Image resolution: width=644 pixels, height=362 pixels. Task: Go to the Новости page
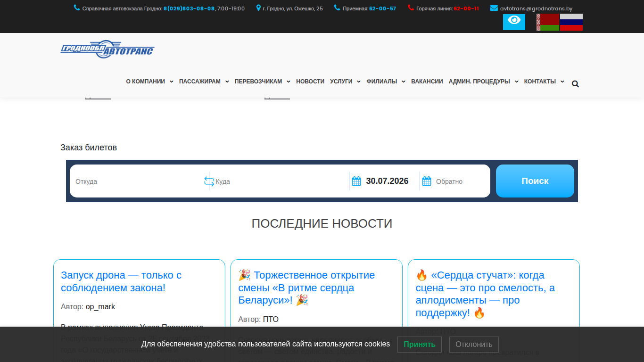pos(310,82)
